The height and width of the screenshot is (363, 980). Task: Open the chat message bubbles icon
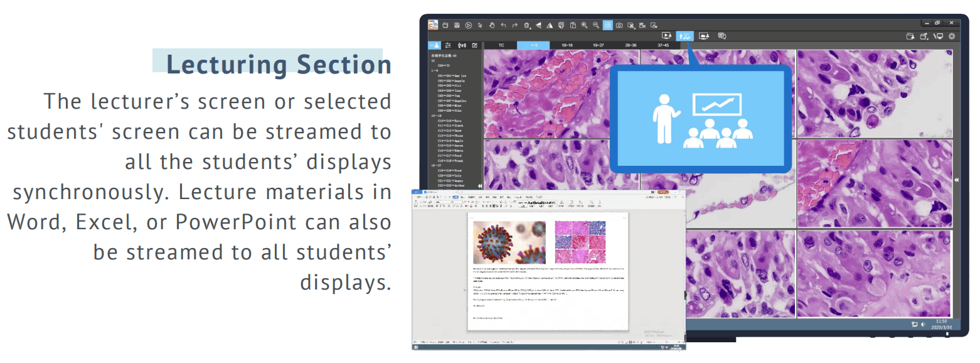722,36
